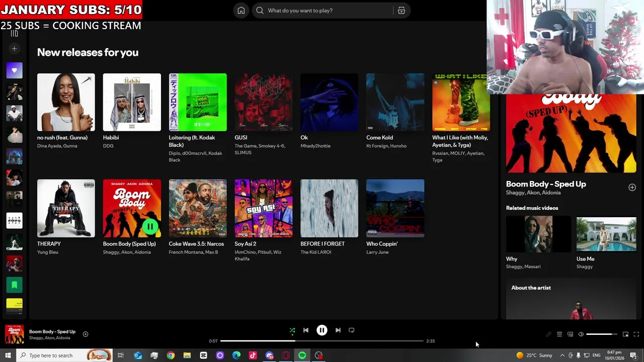Open green bookmark Your Episodes item
The image size is (644, 362).
click(x=14, y=285)
